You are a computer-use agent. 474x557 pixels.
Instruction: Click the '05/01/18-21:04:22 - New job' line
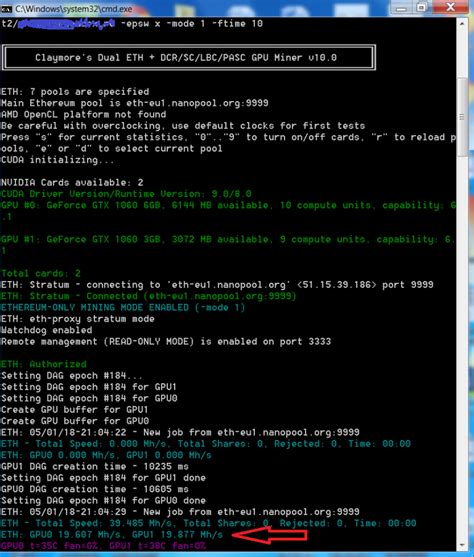[x=180, y=432]
